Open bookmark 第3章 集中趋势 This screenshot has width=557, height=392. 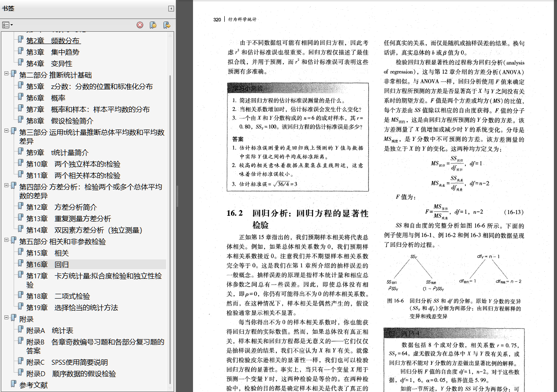click(53, 52)
